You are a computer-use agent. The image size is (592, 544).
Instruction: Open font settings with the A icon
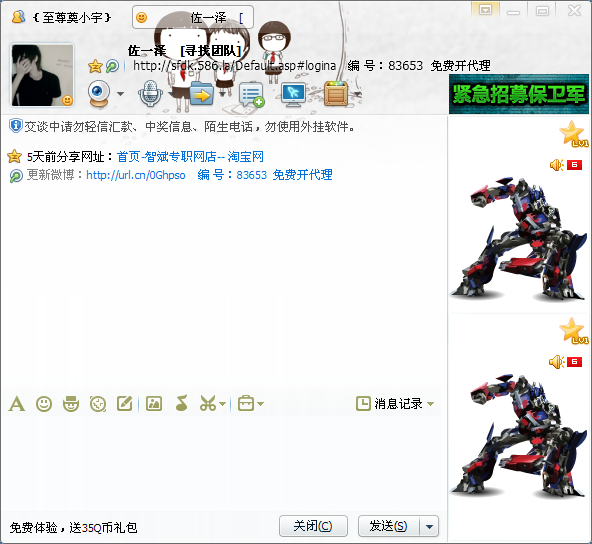pos(17,404)
